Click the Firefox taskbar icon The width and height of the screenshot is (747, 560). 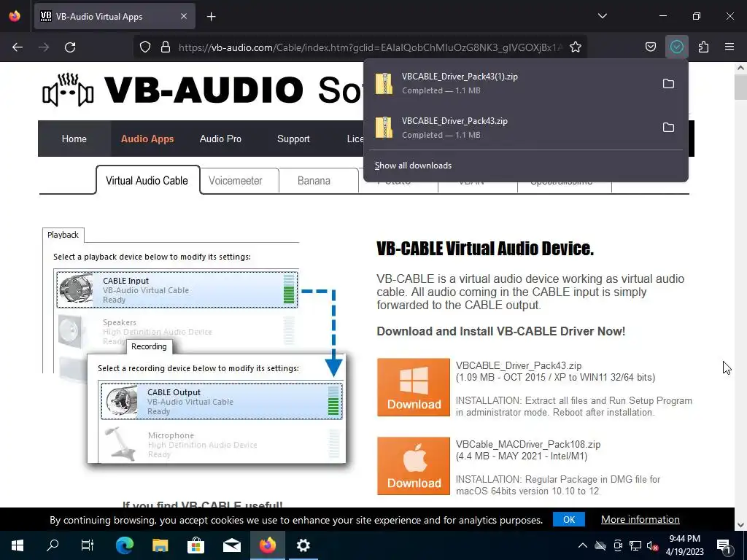tap(267, 545)
